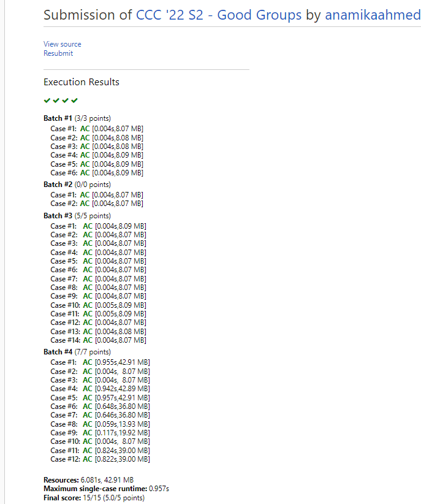This screenshot has height=504, width=421.
Task: Click Batch #4 Case #1 with 0.955s runtime
Action: 101,362
